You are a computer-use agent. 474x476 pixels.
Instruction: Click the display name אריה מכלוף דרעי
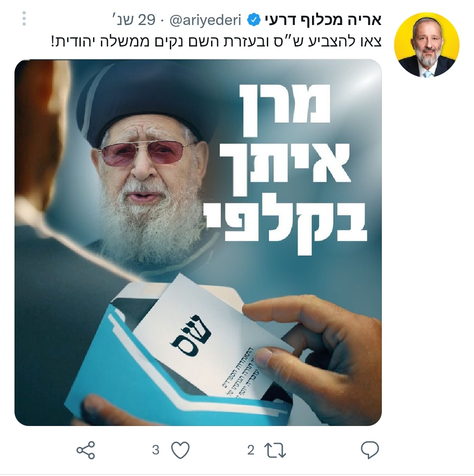tap(323, 20)
